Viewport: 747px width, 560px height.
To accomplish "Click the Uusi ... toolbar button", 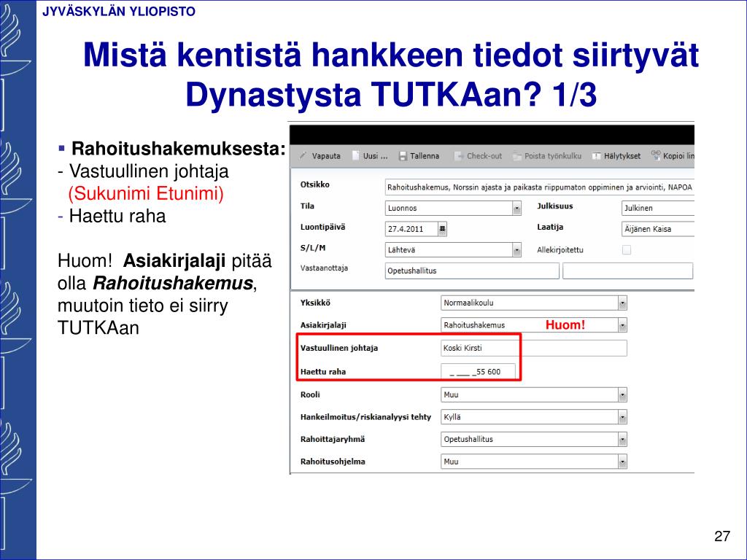I will [370, 156].
